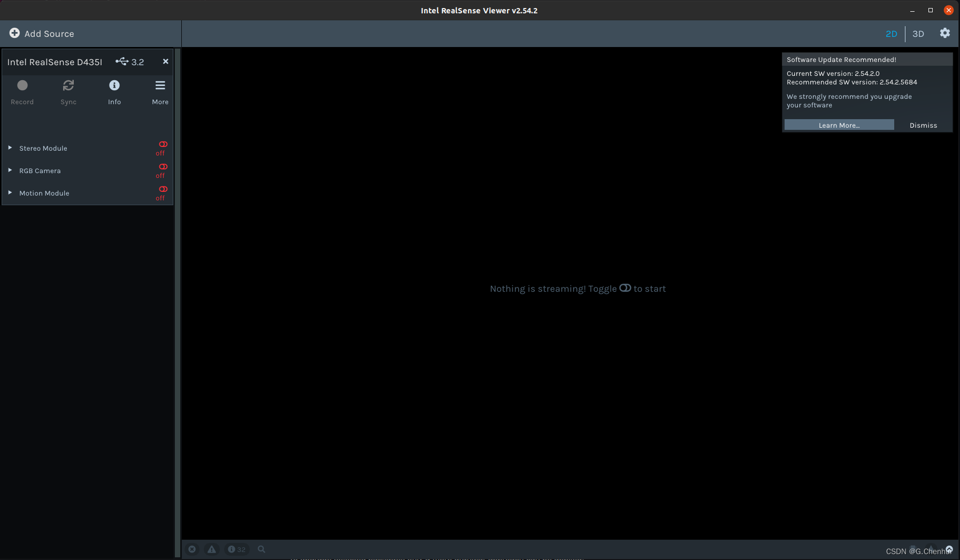Expand the Stereo Module section
This screenshot has height=560, width=960.
point(10,148)
